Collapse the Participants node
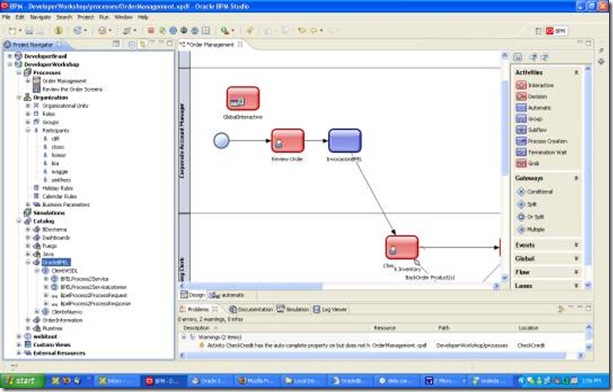Viewport: 613px width, 392px height. 28,130
